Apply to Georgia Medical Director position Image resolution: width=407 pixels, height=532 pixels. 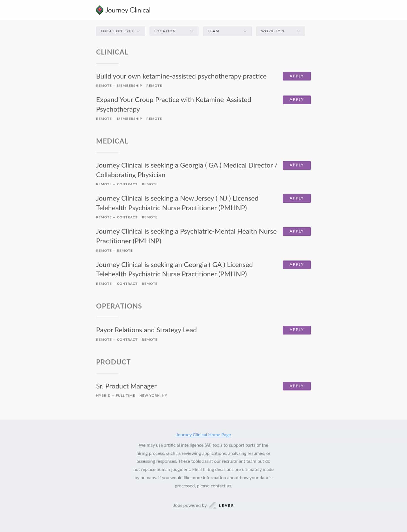296,165
